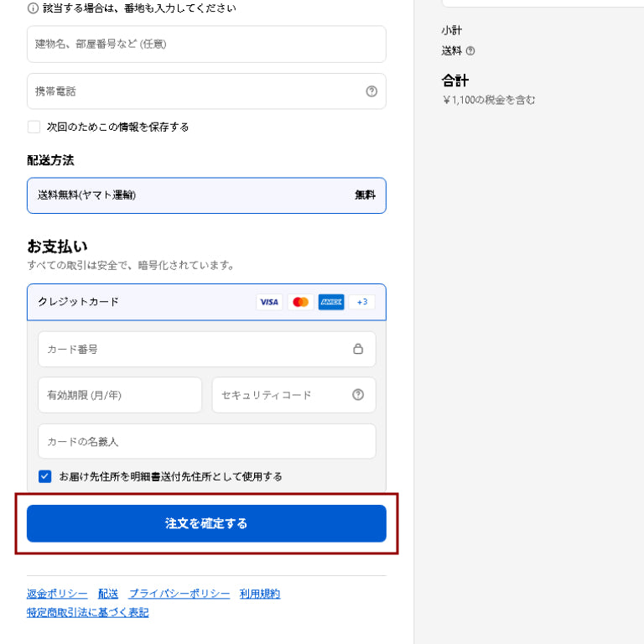644x644 pixels.
Task: Click the info icon beside address notice
Action: 33,8
